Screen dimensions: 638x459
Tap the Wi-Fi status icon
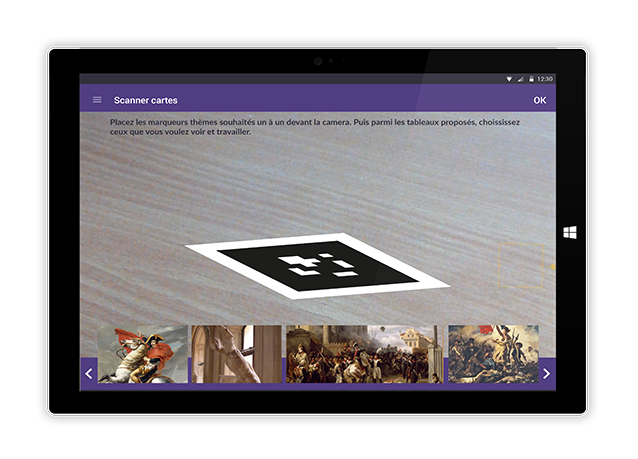(509, 79)
